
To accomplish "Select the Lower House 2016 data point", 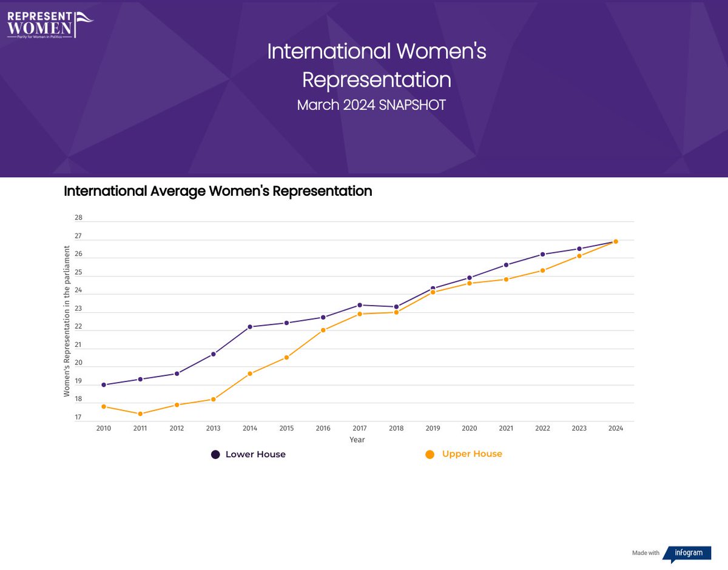I will [x=323, y=317].
